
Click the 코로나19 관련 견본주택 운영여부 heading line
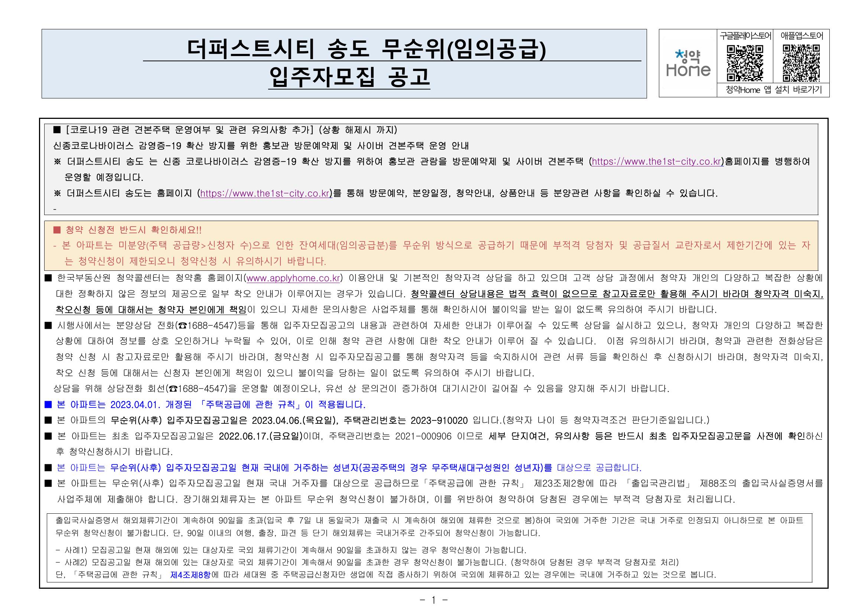coord(225,130)
